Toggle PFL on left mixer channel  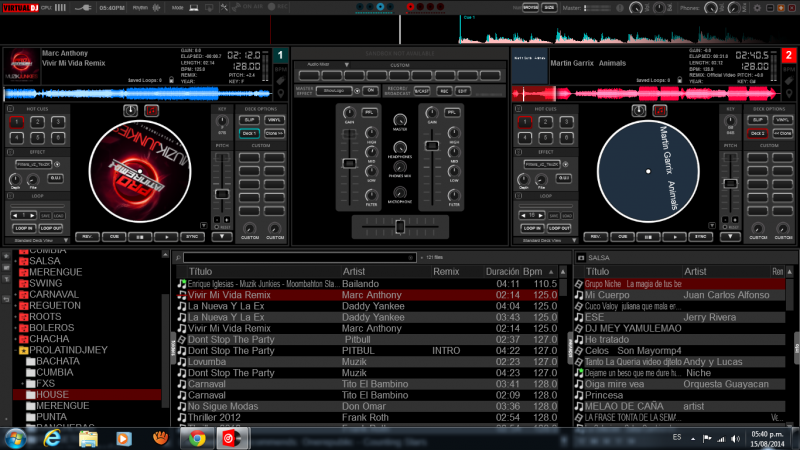pyautogui.click(x=369, y=112)
